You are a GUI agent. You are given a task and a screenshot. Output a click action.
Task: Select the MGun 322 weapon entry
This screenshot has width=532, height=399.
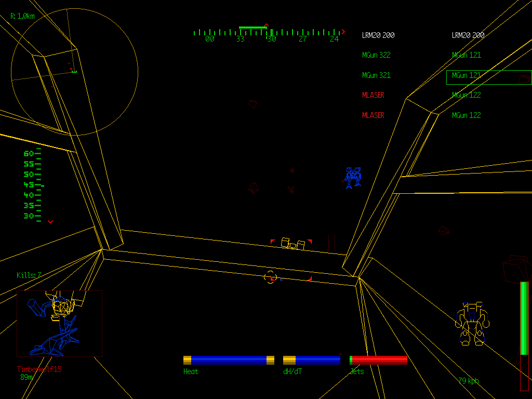[376, 55]
